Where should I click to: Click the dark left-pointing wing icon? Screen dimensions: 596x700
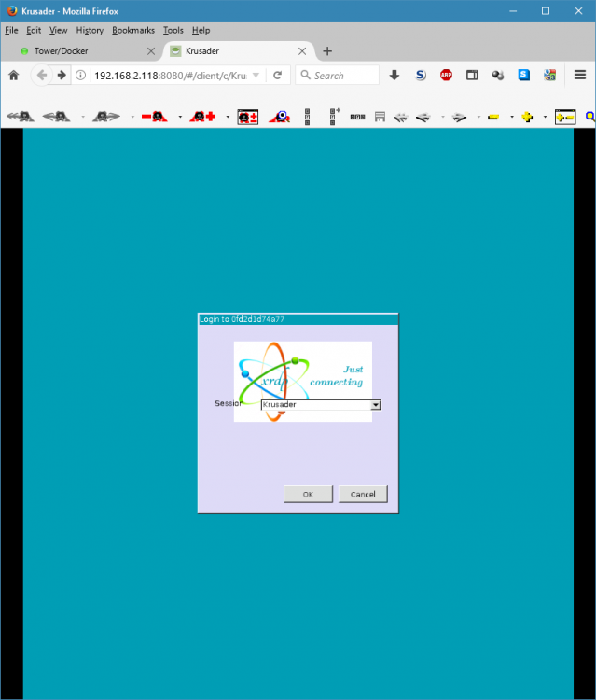[x=423, y=118]
